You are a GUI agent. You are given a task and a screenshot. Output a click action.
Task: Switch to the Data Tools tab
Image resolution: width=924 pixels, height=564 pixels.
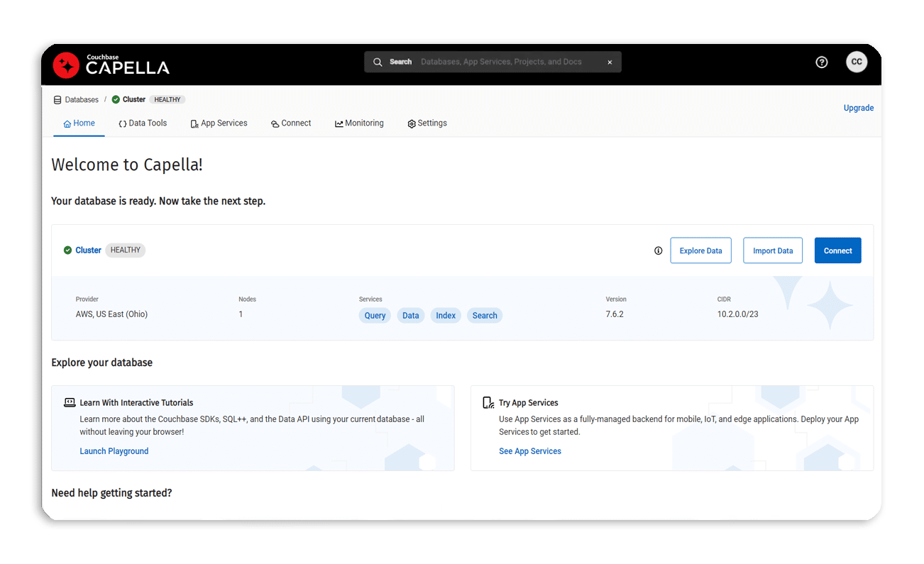click(x=143, y=123)
